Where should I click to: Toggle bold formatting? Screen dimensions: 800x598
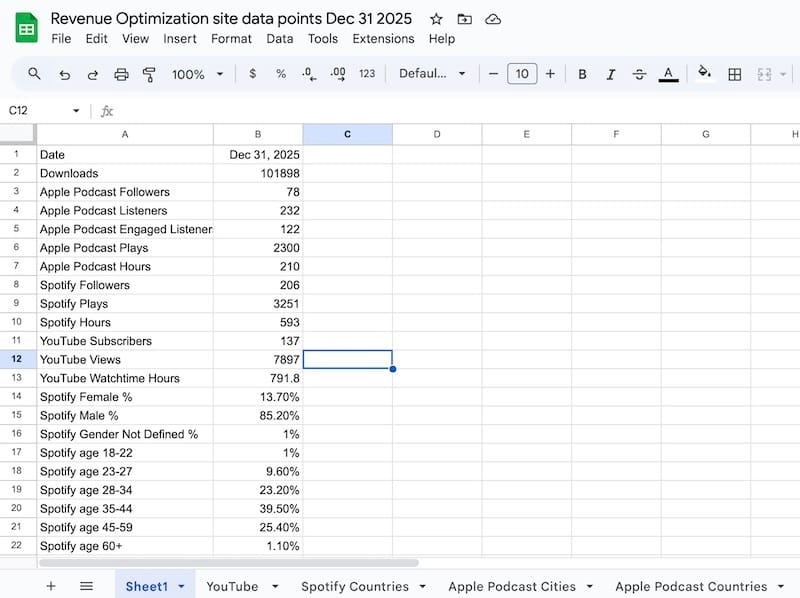pos(582,74)
